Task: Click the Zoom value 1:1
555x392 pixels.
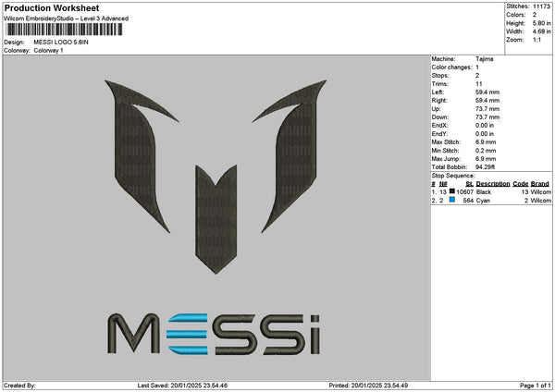Action: [536, 40]
